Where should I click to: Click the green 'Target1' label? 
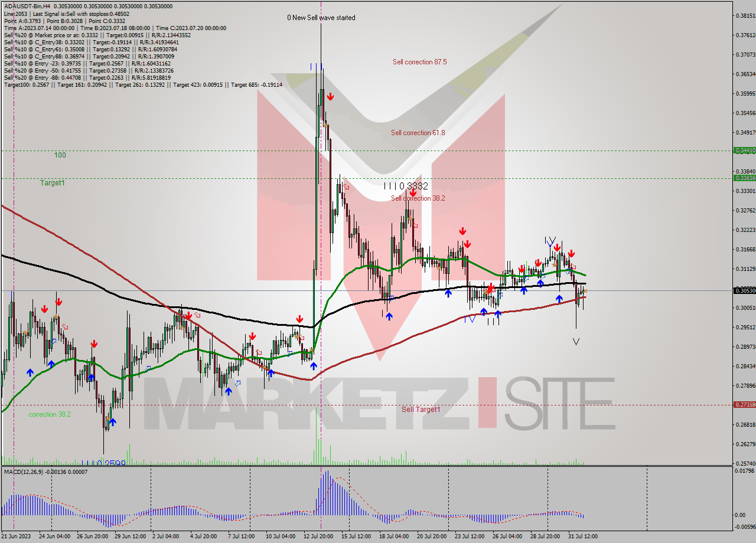(x=53, y=183)
